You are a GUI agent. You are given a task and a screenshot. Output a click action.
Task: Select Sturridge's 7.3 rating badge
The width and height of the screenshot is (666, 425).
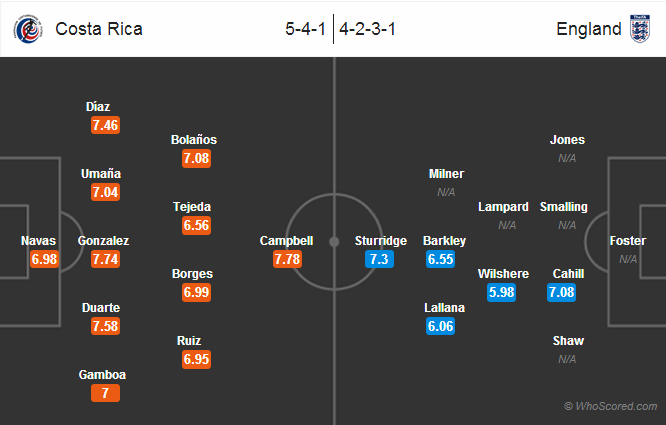[379, 259]
